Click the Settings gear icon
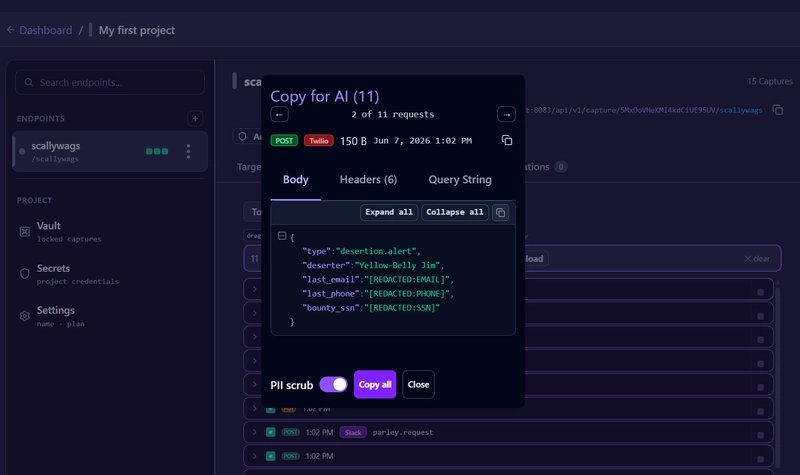The image size is (800, 475). (x=24, y=316)
